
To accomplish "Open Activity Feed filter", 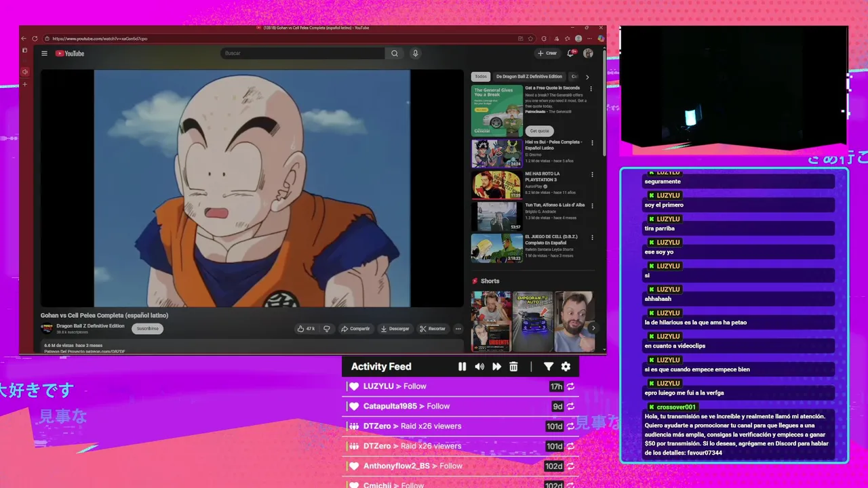I will [x=549, y=367].
